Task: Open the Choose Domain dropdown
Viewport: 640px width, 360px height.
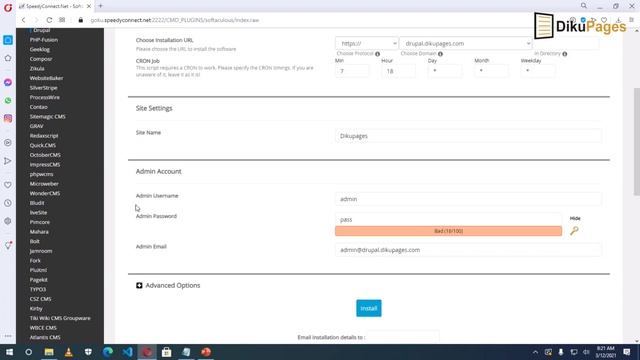Action: pos(466,43)
